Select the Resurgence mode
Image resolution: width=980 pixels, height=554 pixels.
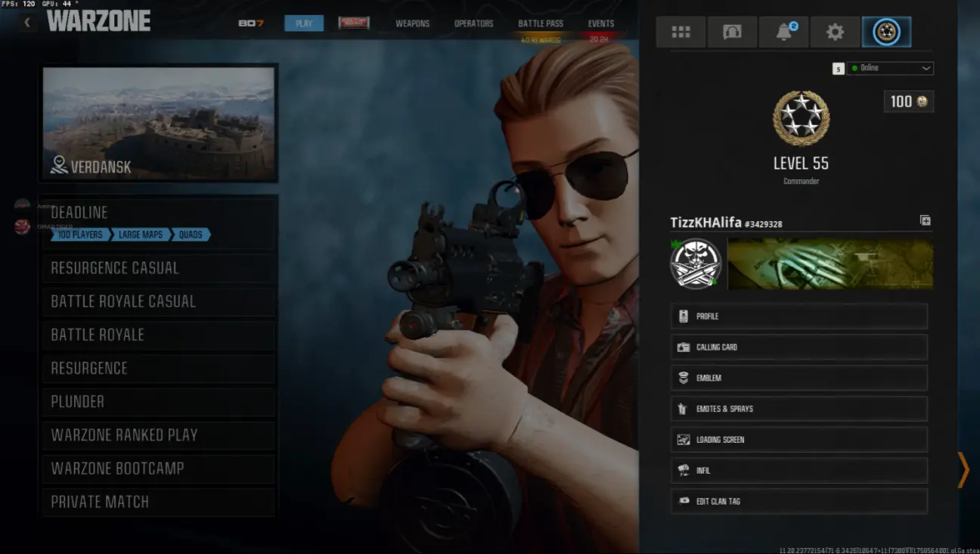tap(159, 369)
